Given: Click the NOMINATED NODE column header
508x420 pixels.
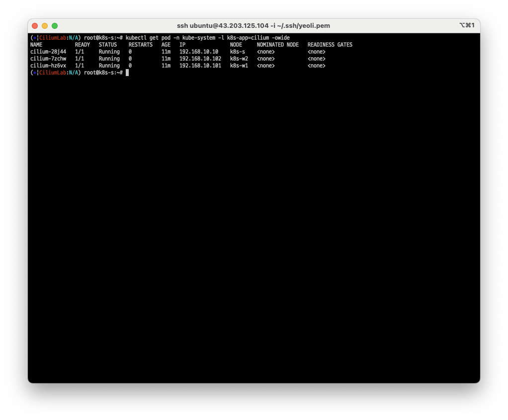Looking at the screenshot, I should coord(278,45).
